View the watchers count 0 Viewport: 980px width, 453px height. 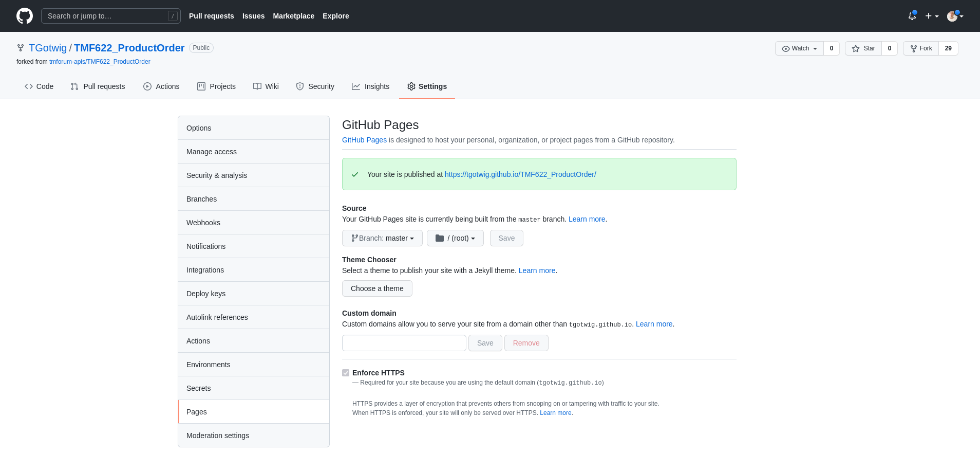tap(832, 48)
